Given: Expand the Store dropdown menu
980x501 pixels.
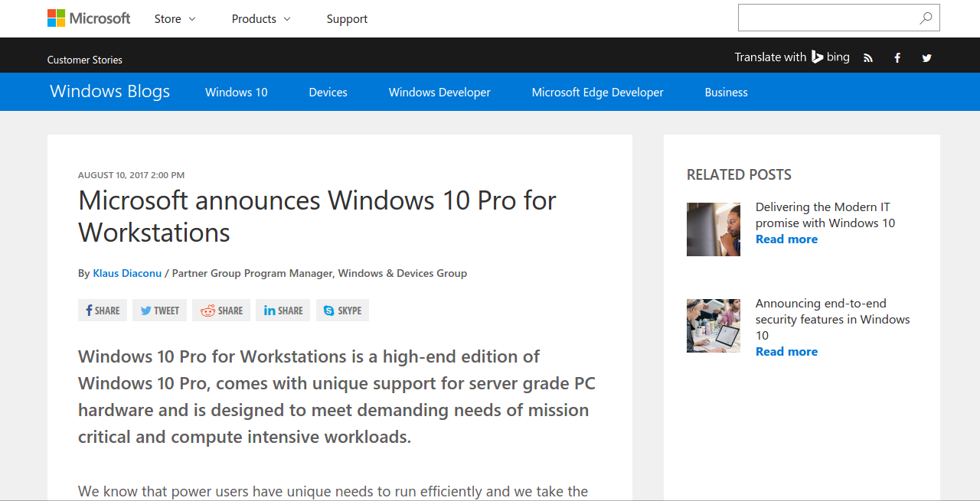Looking at the screenshot, I should (x=175, y=18).
